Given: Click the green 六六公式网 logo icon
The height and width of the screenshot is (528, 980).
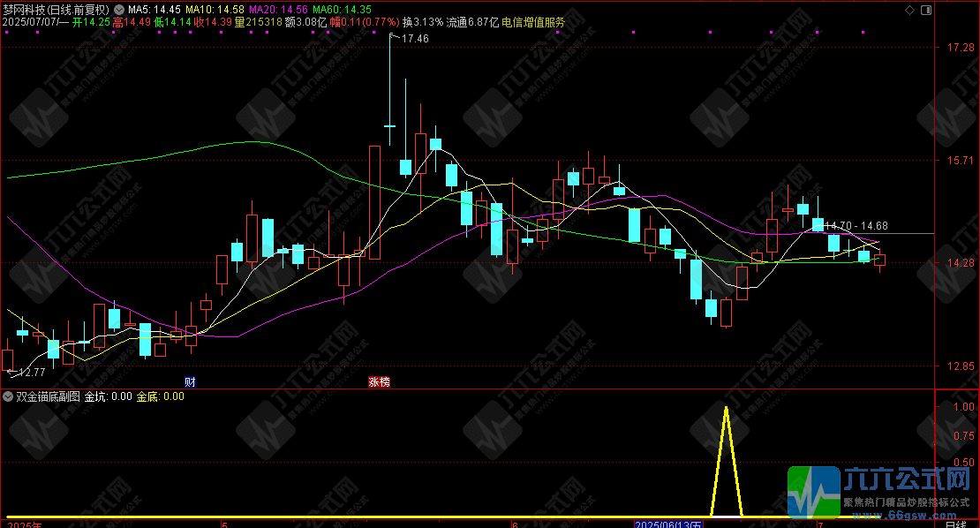Looking at the screenshot, I should pyautogui.click(x=813, y=492).
